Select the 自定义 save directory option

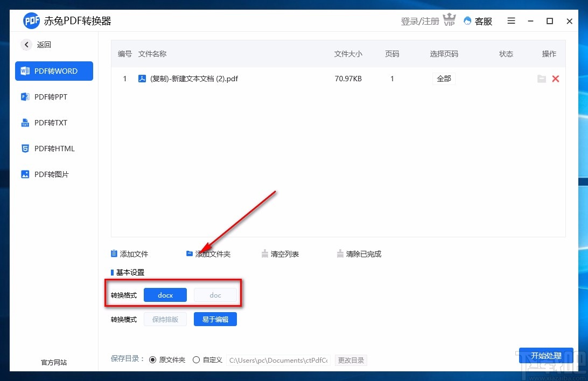click(196, 359)
